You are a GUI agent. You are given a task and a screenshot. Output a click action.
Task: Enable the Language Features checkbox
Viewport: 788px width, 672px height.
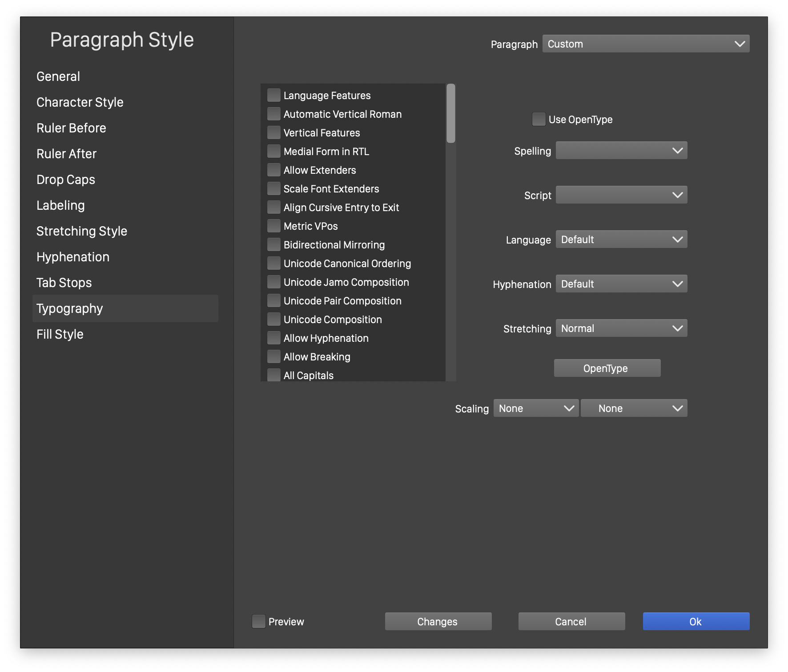(x=273, y=95)
